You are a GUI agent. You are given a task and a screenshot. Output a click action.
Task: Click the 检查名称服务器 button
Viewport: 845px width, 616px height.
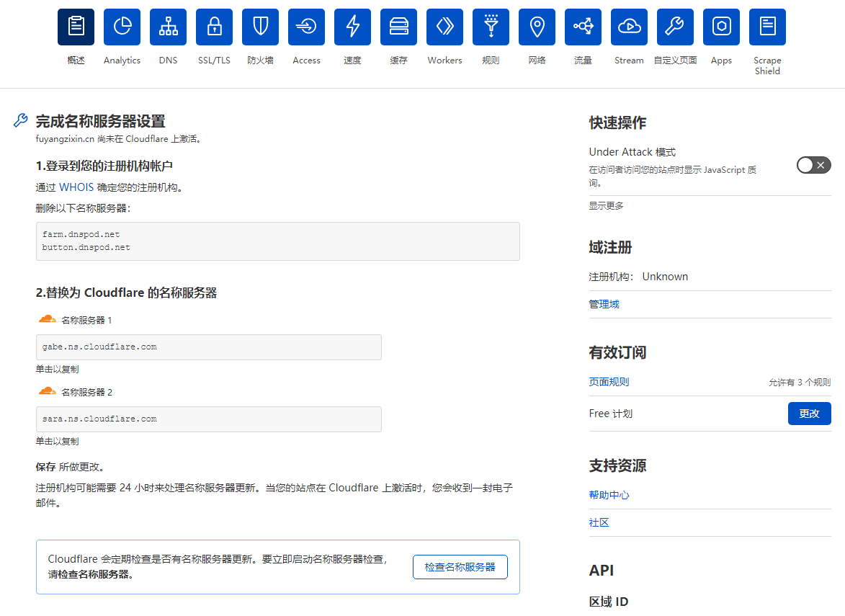[460, 567]
